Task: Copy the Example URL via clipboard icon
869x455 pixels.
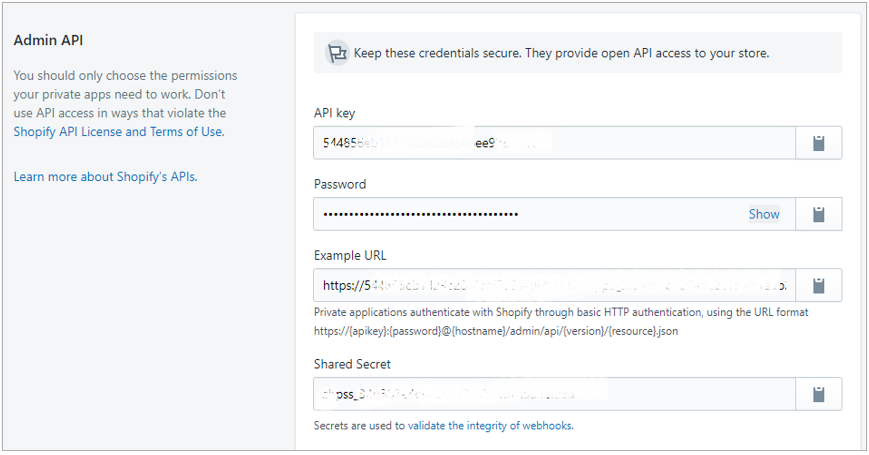Action: click(x=819, y=285)
